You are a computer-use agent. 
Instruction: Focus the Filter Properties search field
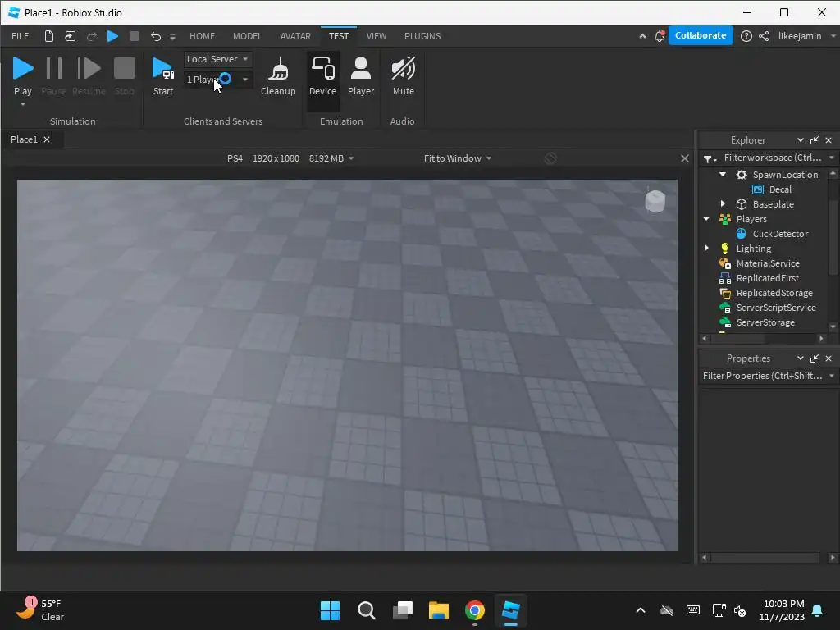pyautogui.click(x=763, y=376)
